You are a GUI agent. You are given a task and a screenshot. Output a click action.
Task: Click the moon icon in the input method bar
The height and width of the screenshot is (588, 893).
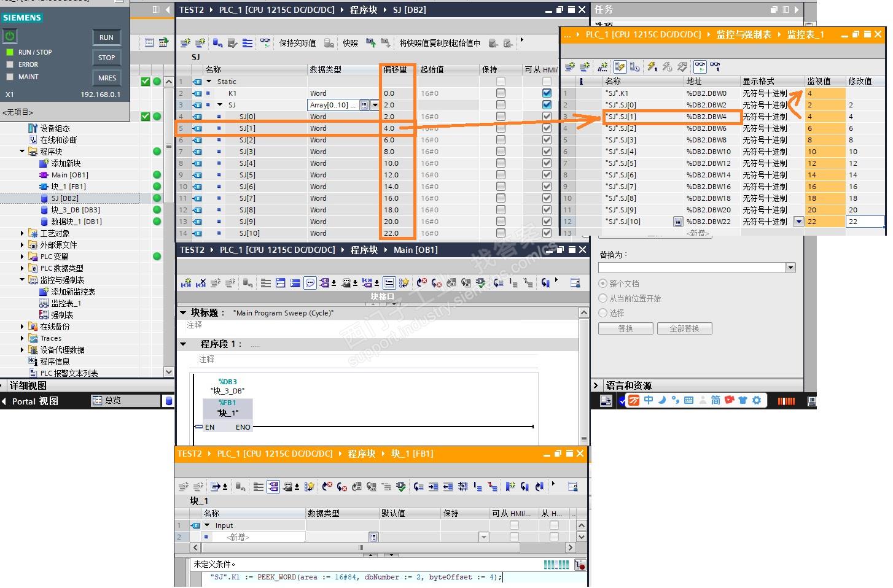pyautogui.click(x=662, y=400)
